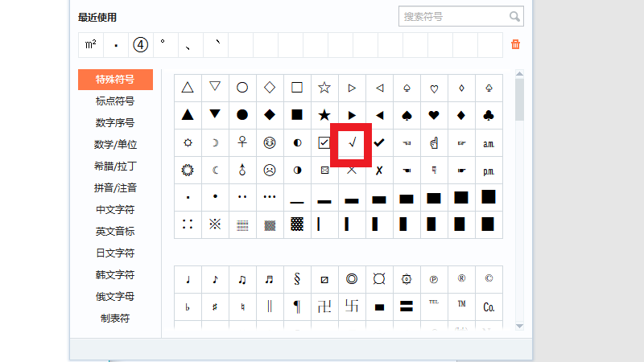The height and width of the screenshot is (362, 644).
Task: Insert the registered trademark ® symbol
Action: coord(461,279)
